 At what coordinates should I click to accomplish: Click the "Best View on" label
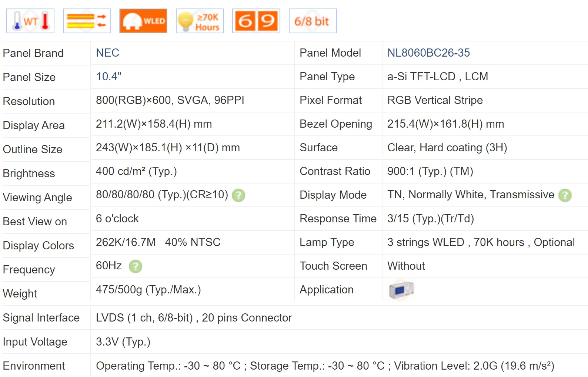[35, 222]
